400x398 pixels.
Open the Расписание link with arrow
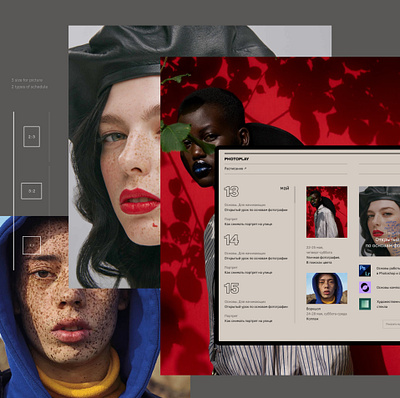click(235, 169)
